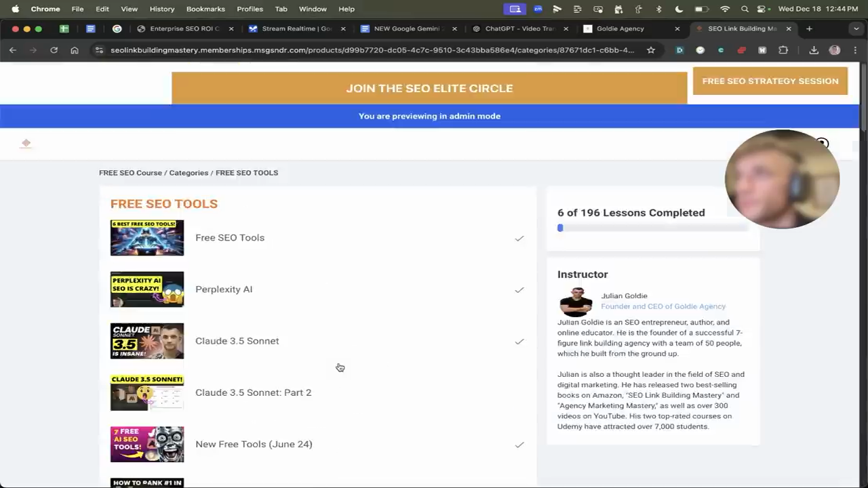Screen dimensions: 868x488
Task: Open a new tab with the plus icon
Action: click(809, 28)
